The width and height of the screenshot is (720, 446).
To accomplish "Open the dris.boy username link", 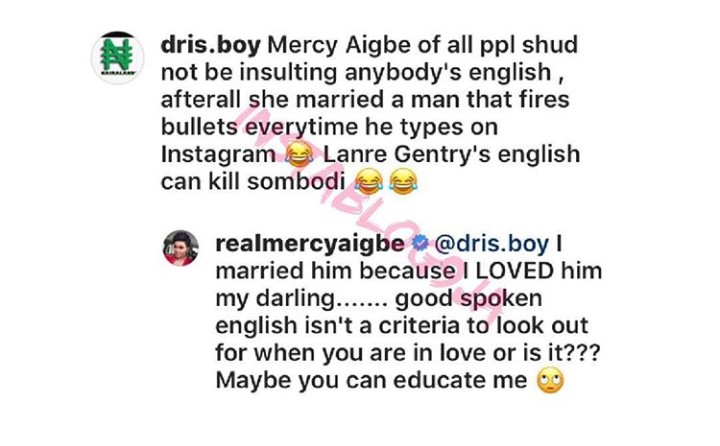I will 211,45.
